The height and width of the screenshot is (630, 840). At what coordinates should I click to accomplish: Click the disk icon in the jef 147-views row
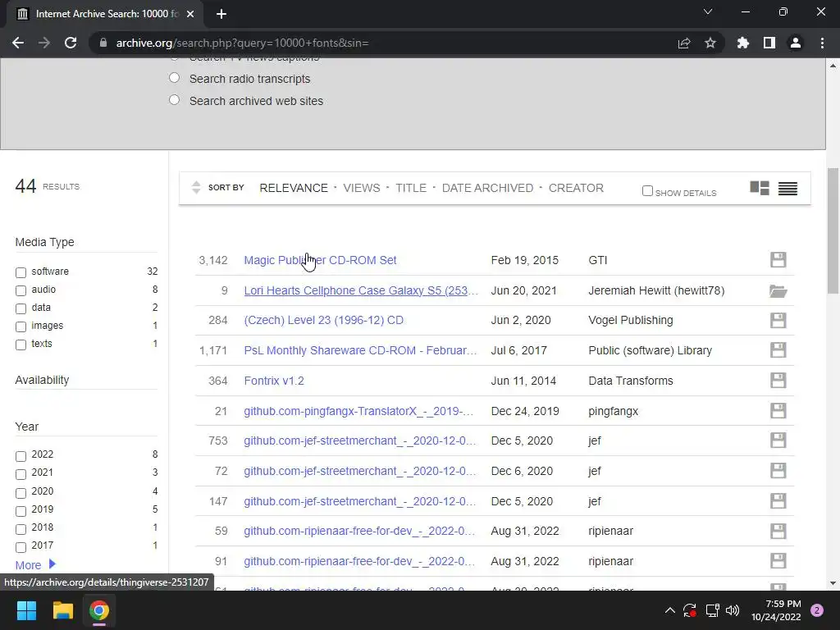pos(778,501)
